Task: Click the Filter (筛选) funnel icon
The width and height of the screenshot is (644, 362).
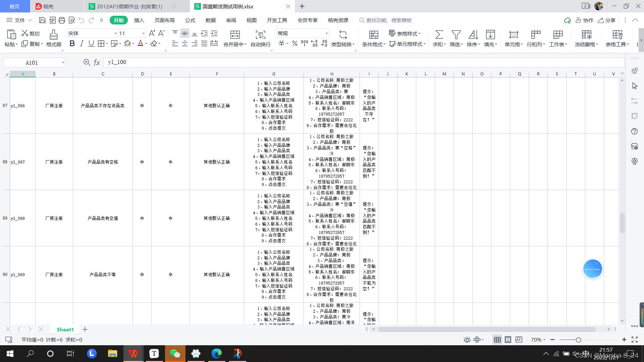Action: (456, 35)
